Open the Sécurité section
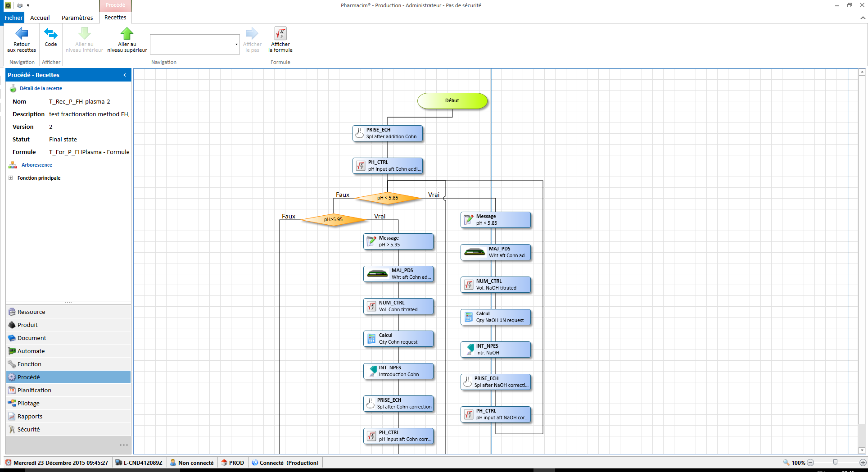 point(68,429)
